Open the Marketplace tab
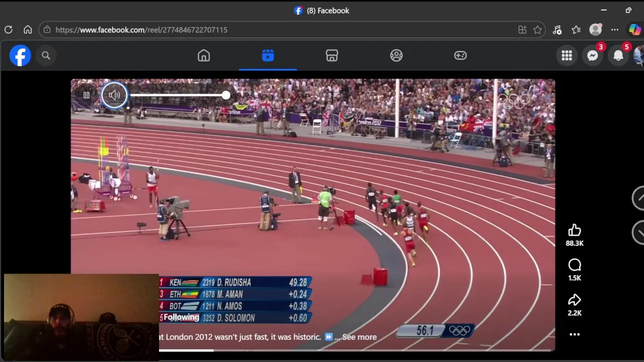The height and width of the screenshot is (362, 644). click(x=332, y=55)
